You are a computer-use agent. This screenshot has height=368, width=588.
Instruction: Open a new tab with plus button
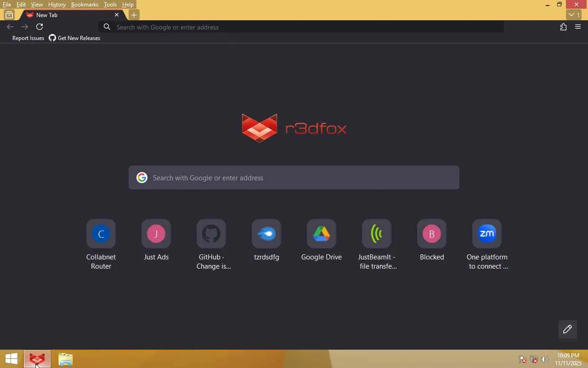pyautogui.click(x=134, y=15)
